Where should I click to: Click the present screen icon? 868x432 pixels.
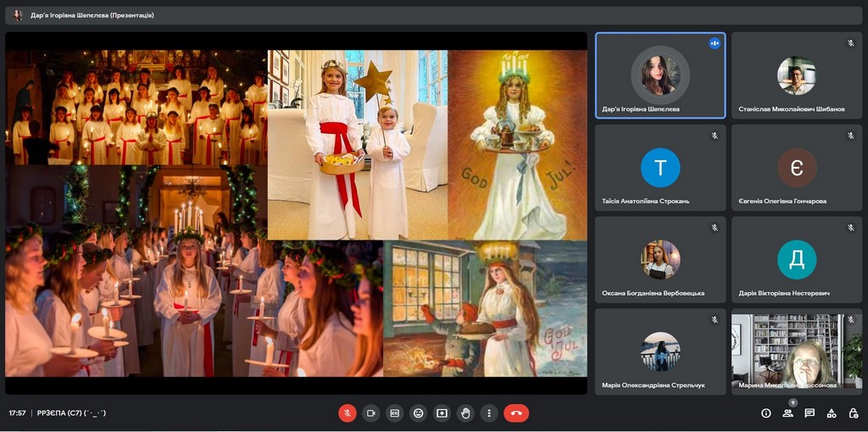pos(442,413)
